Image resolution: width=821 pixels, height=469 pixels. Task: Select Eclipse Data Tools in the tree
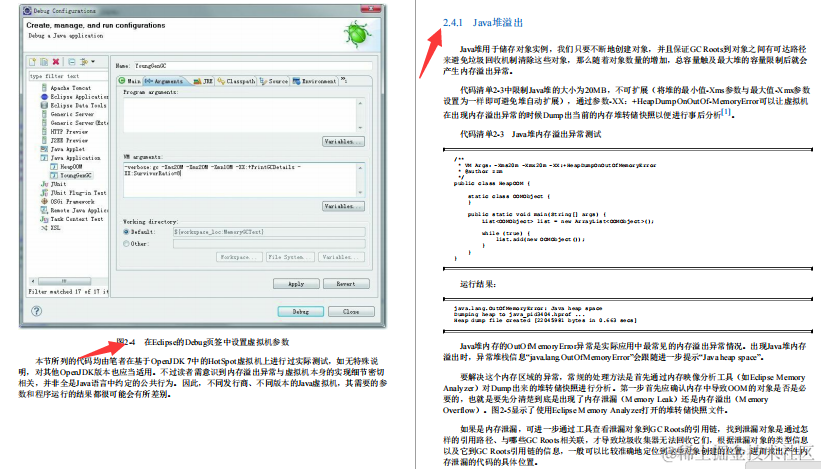pyautogui.click(x=73, y=105)
